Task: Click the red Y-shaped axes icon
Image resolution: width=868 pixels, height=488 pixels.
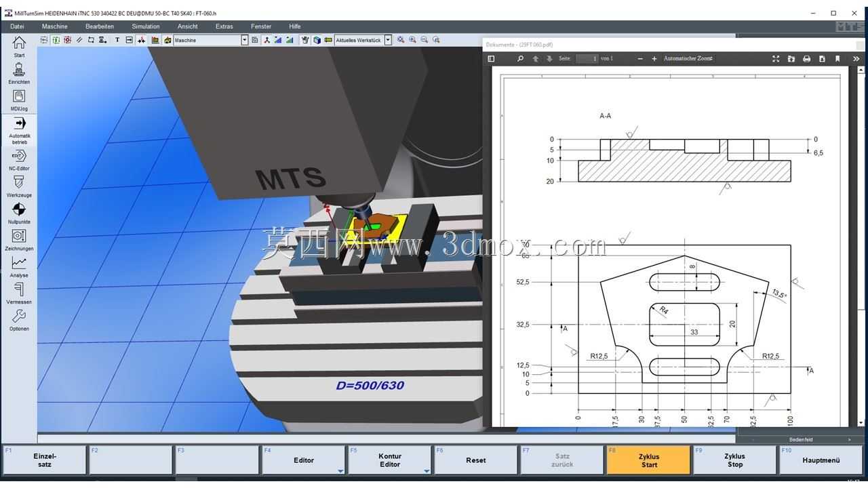Action: (267, 40)
